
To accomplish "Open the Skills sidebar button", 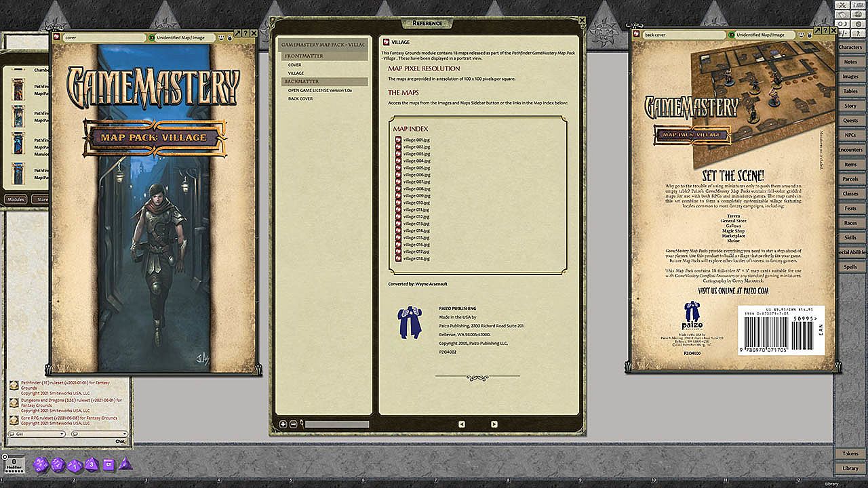I will pyautogui.click(x=850, y=238).
